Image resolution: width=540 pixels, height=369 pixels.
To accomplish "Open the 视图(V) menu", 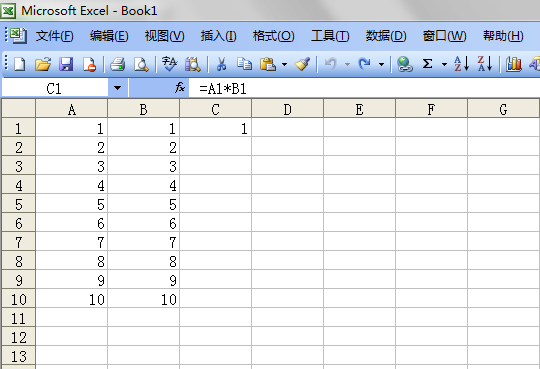I will point(164,36).
